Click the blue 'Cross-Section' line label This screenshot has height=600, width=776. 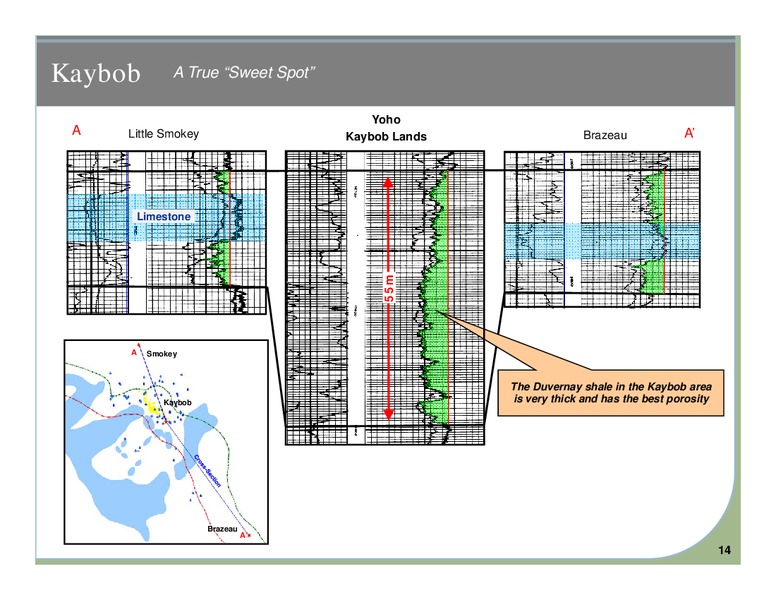pos(207,471)
